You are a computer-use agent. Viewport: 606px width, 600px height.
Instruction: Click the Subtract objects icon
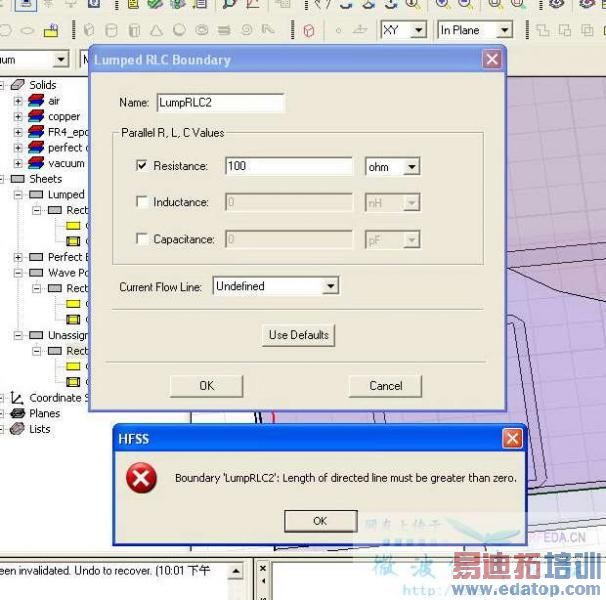(x=565, y=30)
